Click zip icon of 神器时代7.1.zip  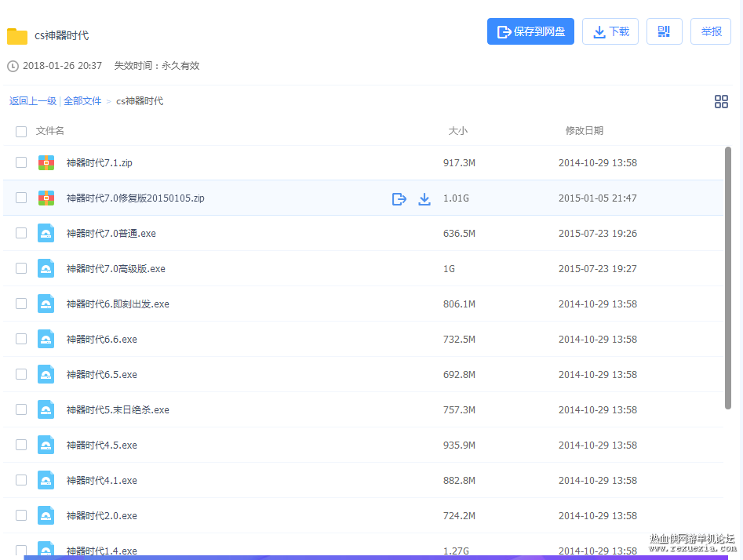(46, 163)
